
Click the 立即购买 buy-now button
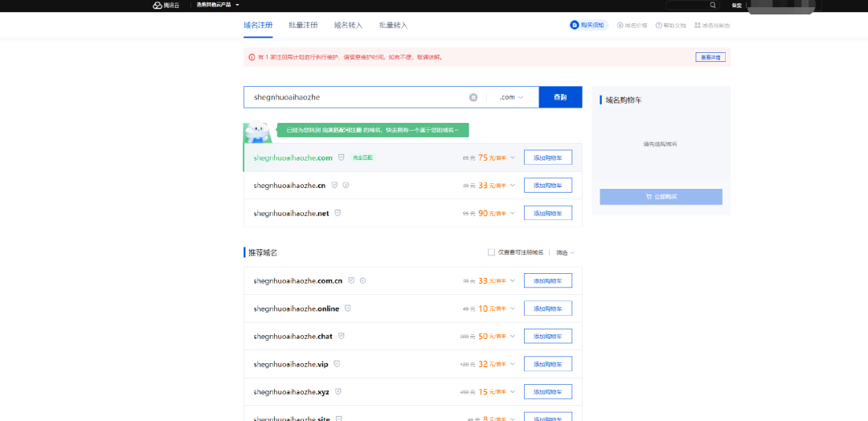661,196
